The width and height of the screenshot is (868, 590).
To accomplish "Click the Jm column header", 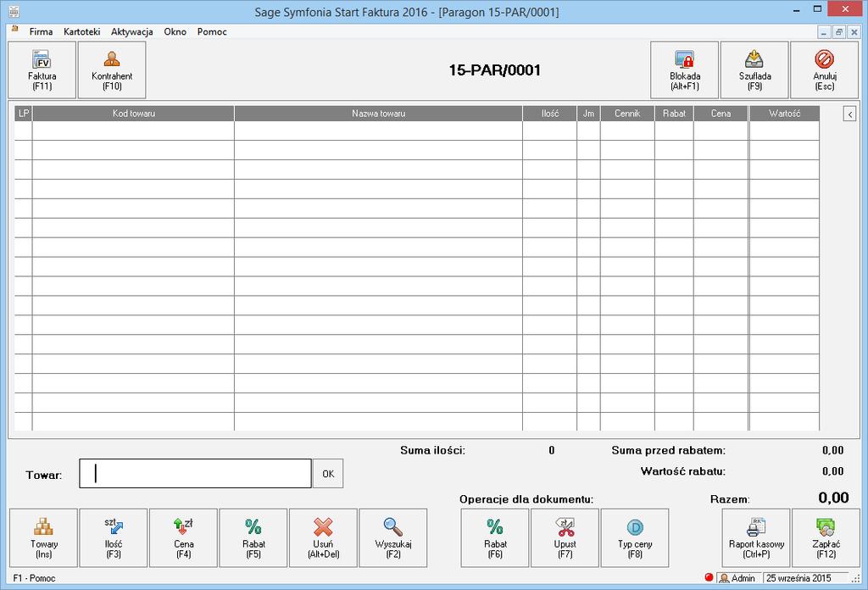I will (x=588, y=114).
